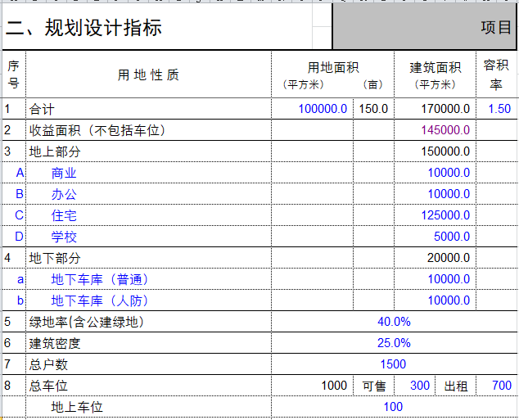Click the section title 二、规划设计指标
This screenshot has height=420, width=519.
[x=84, y=28]
